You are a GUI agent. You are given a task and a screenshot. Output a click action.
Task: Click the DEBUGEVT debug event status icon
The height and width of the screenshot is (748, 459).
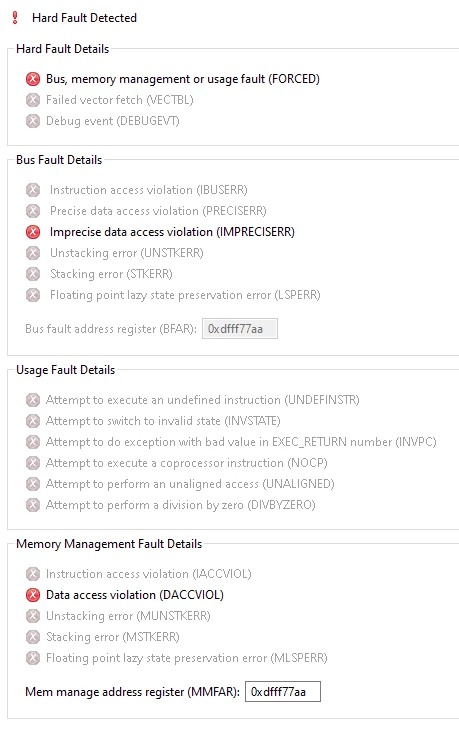point(33,121)
